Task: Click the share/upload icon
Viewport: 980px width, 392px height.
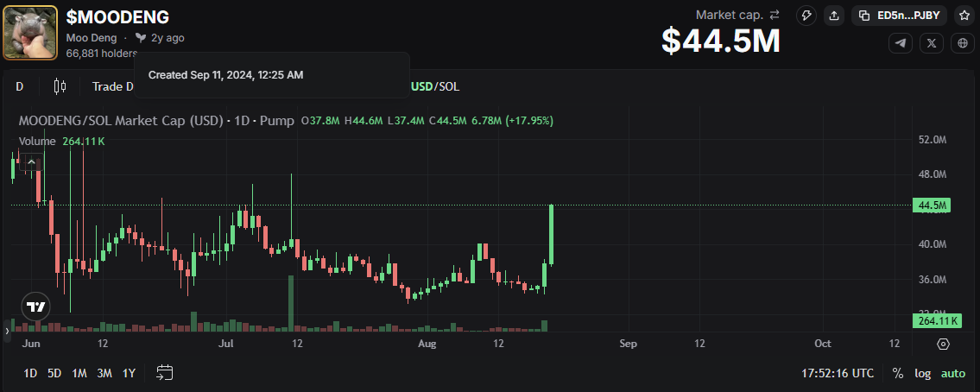Action: pyautogui.click(x=834, y=16)
